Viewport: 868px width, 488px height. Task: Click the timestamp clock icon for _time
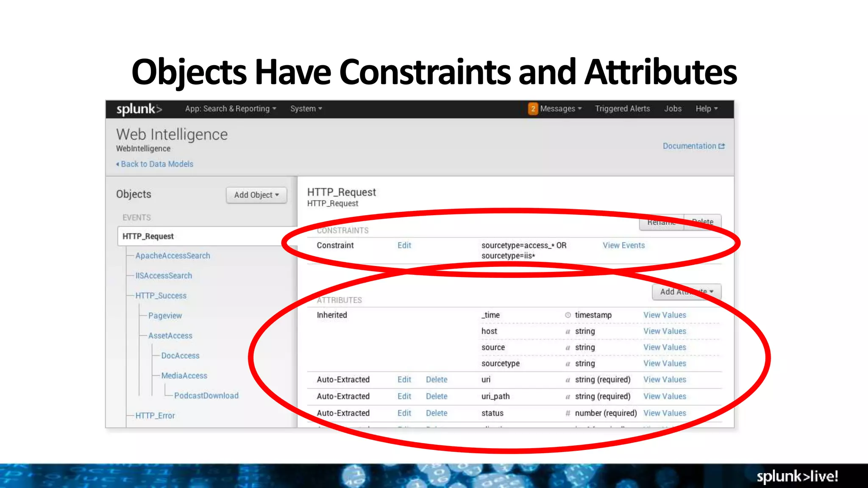tap(568, 315)
